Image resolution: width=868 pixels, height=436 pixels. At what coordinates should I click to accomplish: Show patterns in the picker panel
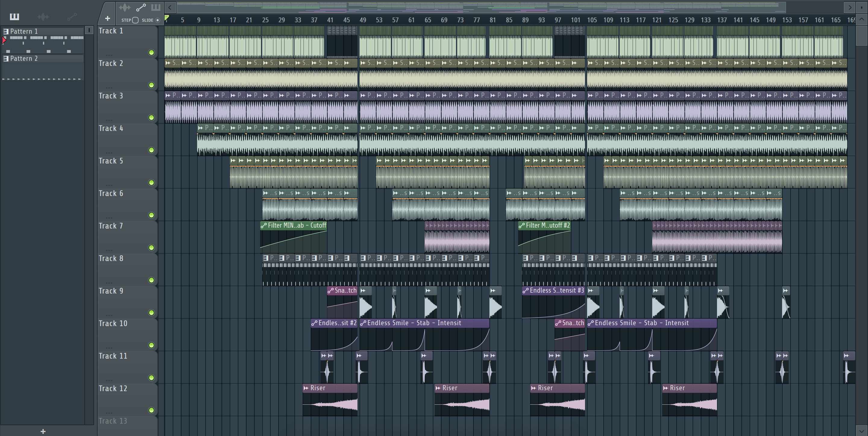click(x=14, y=17)
